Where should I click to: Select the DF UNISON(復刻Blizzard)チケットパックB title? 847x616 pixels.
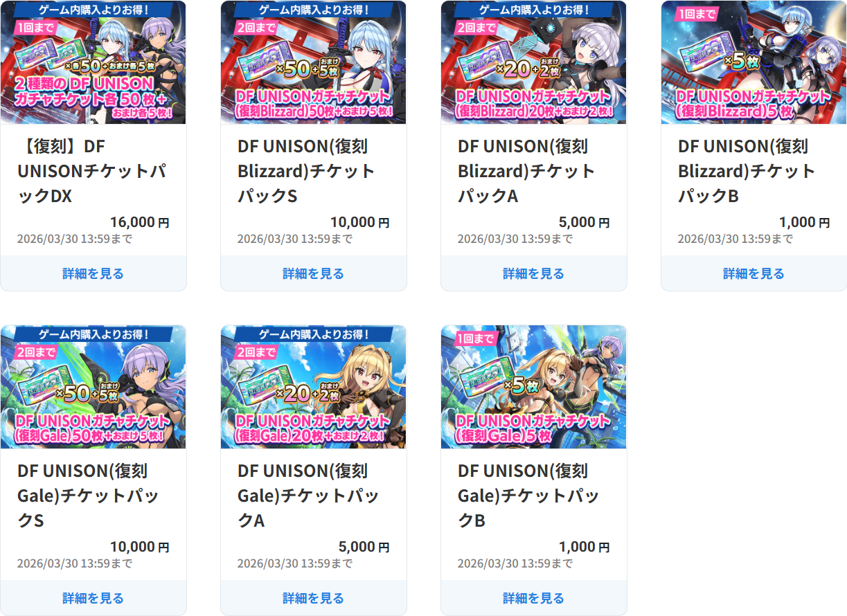pyautogui.click(x=747, y=171)
